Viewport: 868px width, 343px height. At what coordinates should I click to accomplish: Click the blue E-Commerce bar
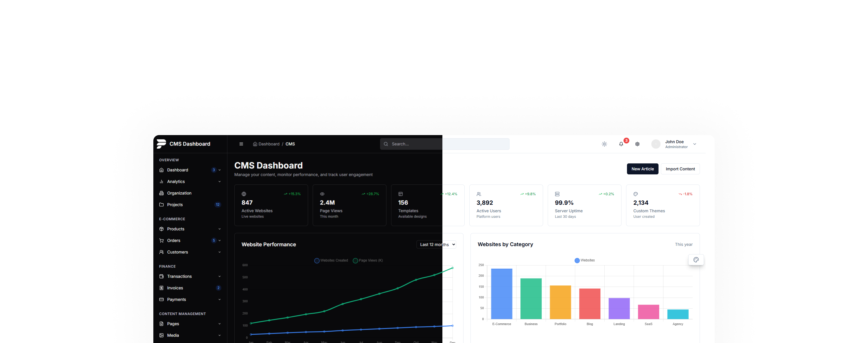501,294
